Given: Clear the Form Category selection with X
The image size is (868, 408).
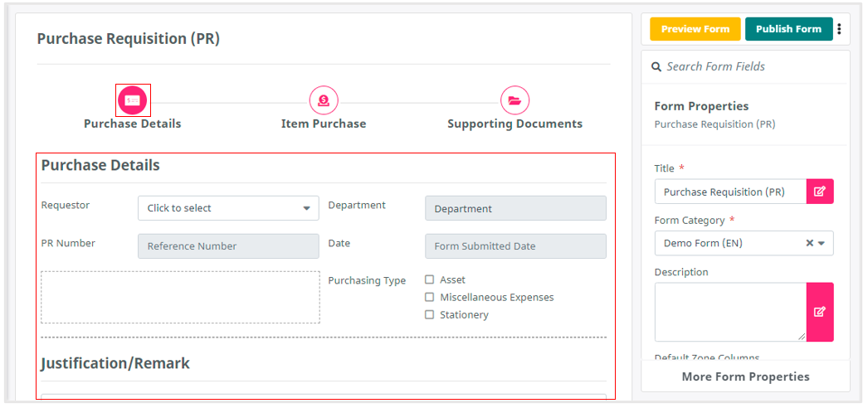Looking at the screenshot, I should 809,243.
